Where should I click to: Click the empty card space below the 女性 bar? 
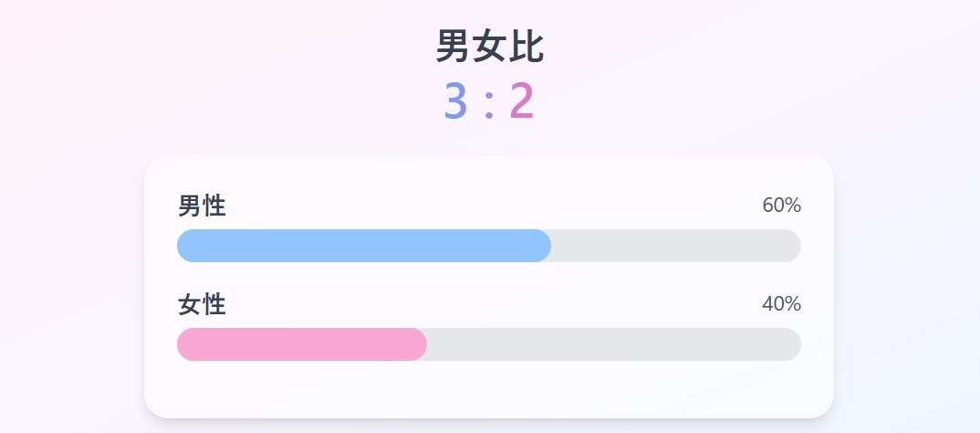pos(489,389)
